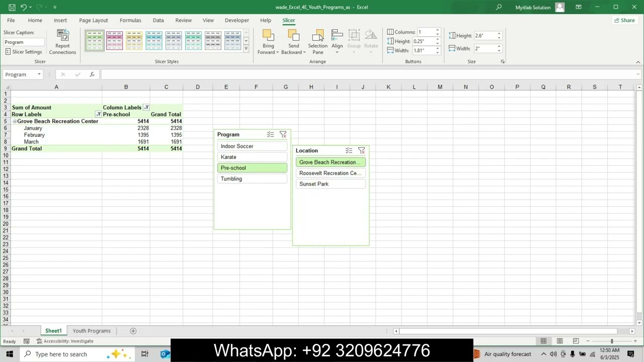Select the yellow slicer style thumbnail

point(134,41)
